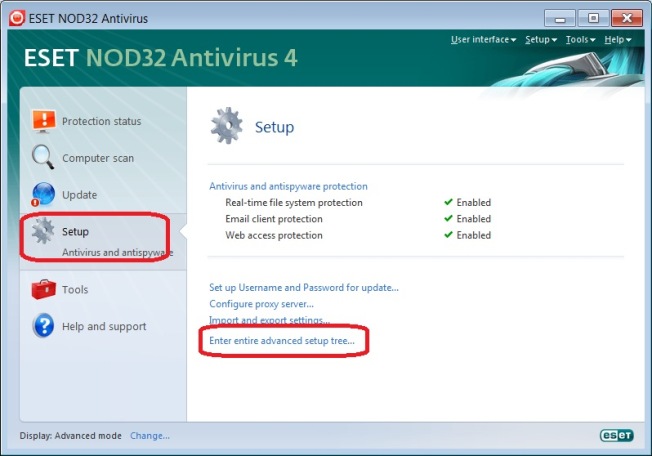
Task: Click the large Setup gear header icon
Action: pos(227,126)
